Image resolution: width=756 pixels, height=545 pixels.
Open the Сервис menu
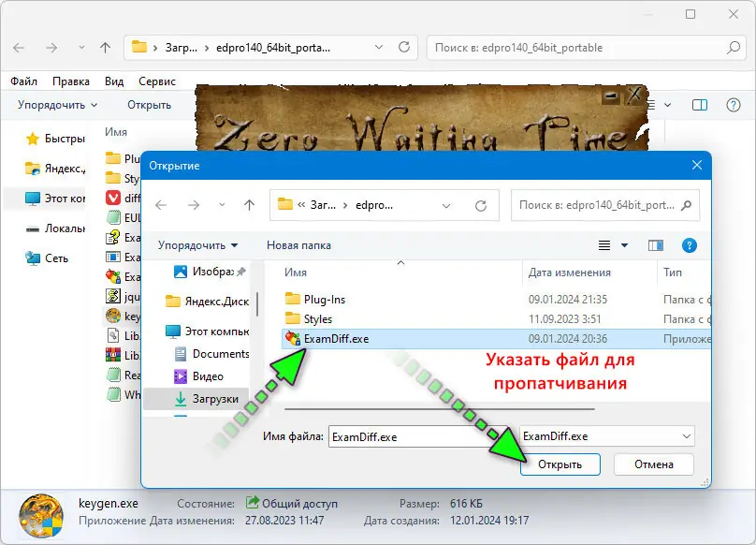[157, 81]
